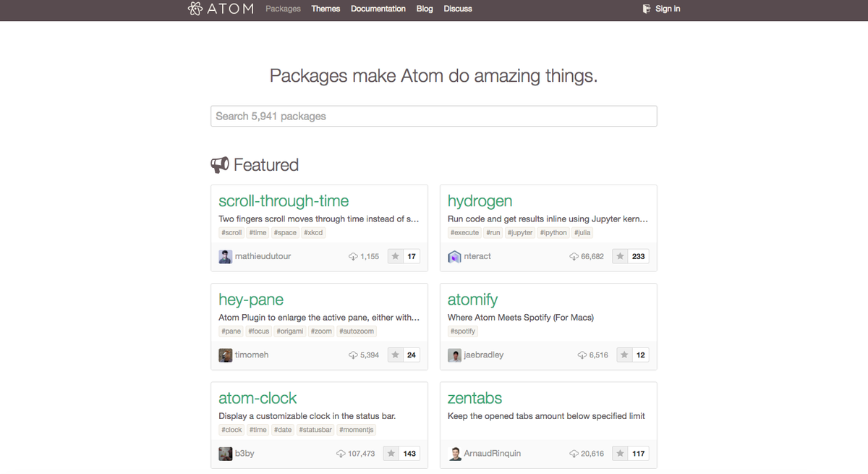
Task: Click nteract's avatar thumbnail
Action: pos(454,255)
